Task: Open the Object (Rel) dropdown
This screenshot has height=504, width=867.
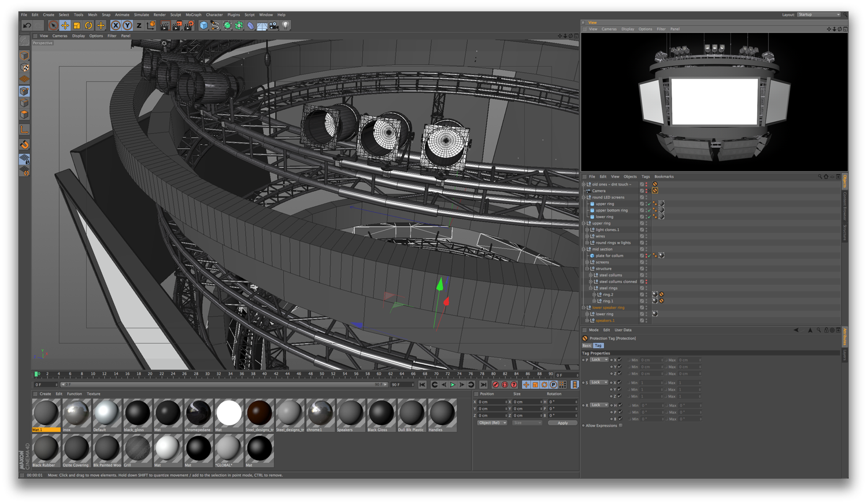Action: point(492,423)
